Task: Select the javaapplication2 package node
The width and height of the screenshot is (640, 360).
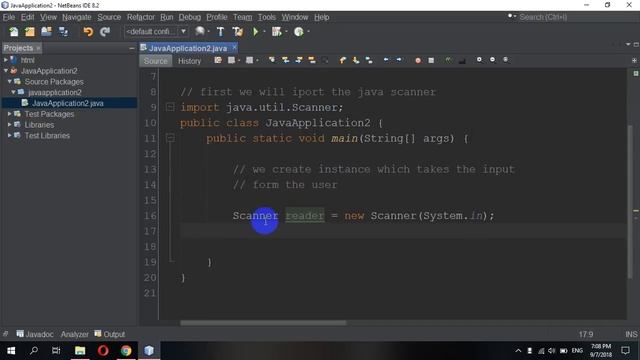Action: (x=55, y=92)
